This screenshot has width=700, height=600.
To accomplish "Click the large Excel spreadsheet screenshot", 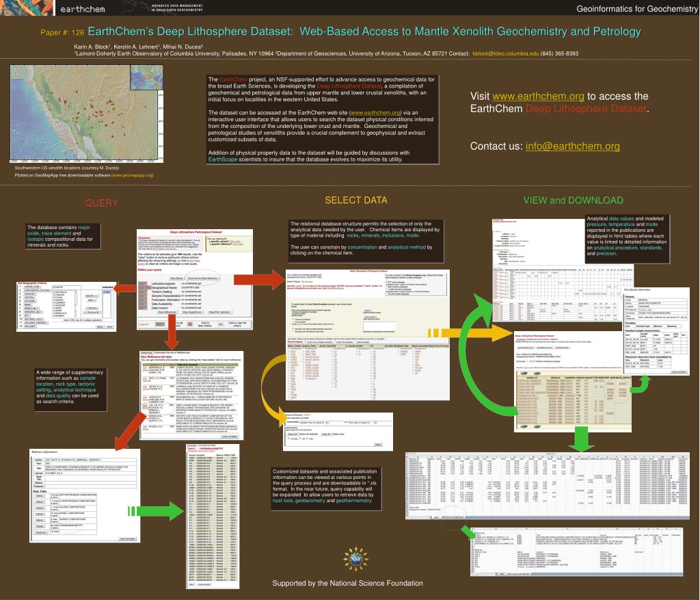I will tap(548, 486).
